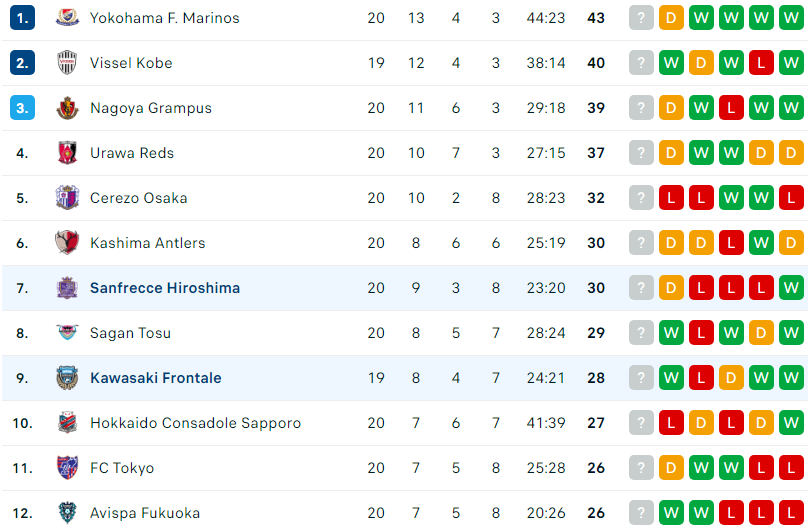The width and height of the screenshot is (808, 532).
Task: Click the Urawa Reds club crest
Action: 67,153
